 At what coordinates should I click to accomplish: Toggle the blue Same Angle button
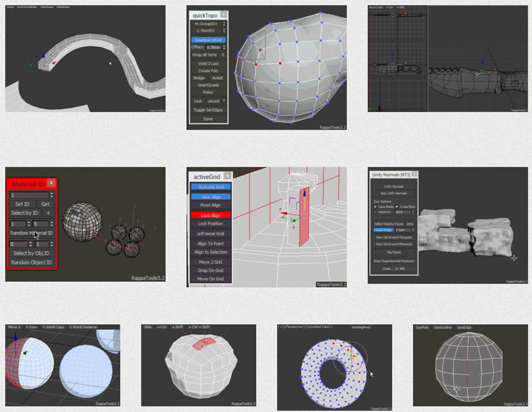click(384, 230)
